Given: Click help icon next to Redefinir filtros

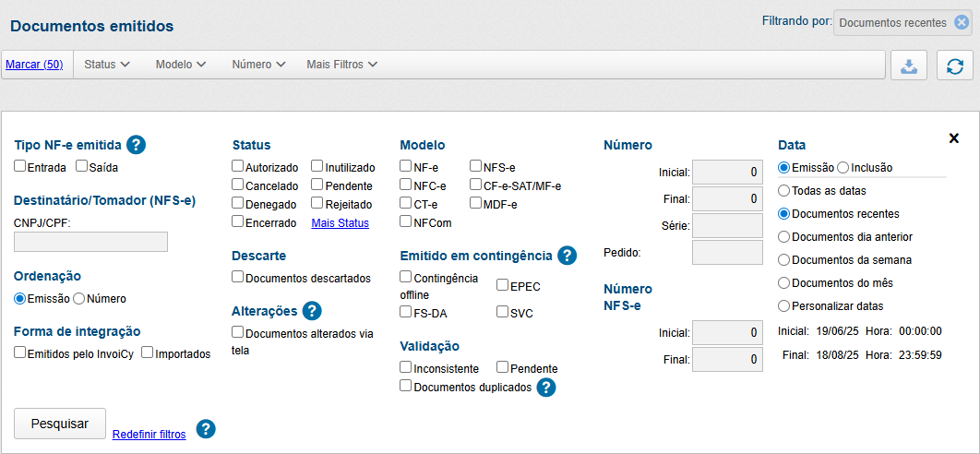Looking at the screenshot, I should click(x=206, y=429).
